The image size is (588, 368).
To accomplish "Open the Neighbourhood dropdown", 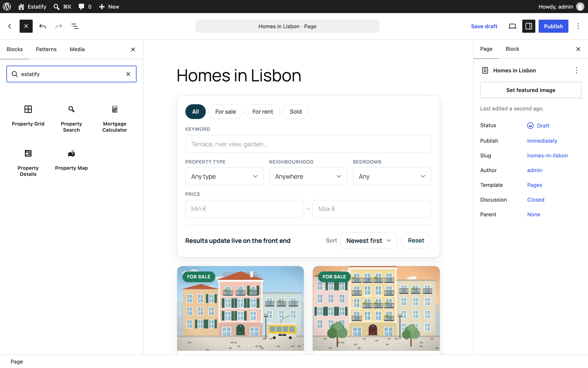I will coord(308,176).
